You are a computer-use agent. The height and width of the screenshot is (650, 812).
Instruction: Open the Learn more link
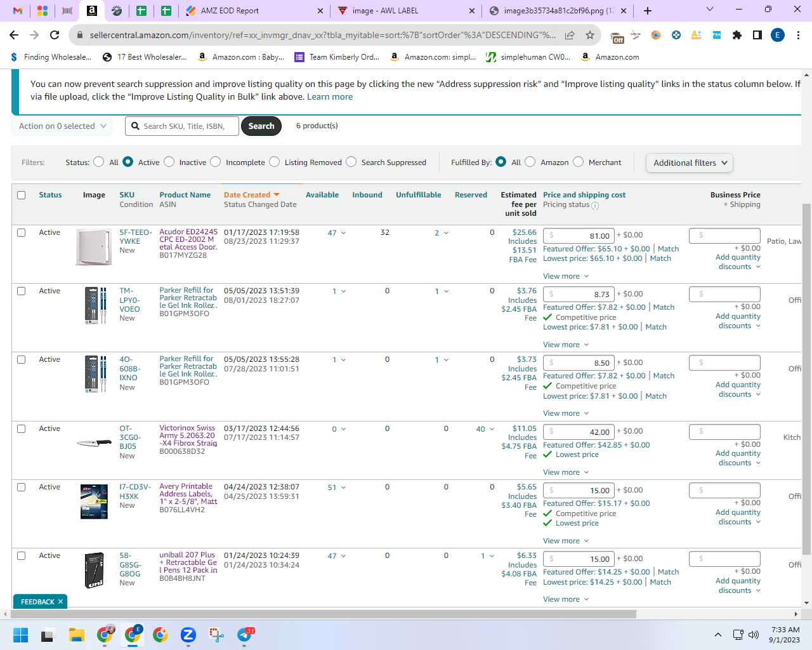pos(330,97)
